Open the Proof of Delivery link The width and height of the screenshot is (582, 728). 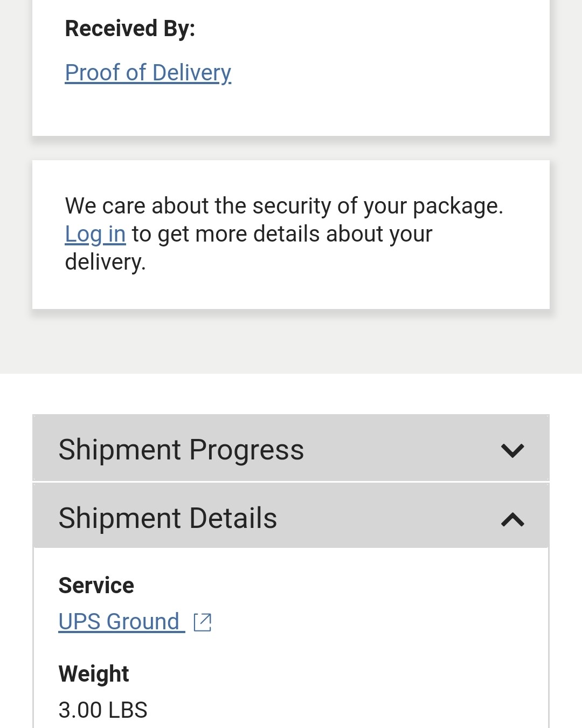(148, 73)
